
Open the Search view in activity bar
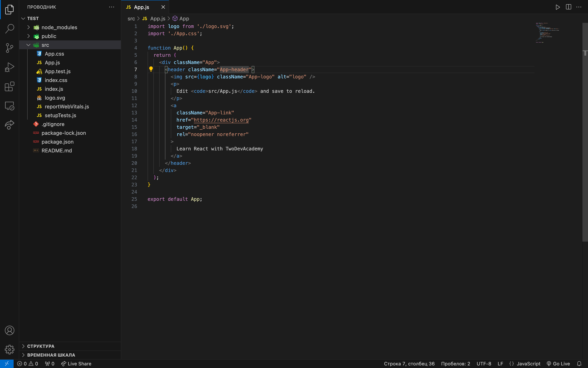[x=9, y=28]
